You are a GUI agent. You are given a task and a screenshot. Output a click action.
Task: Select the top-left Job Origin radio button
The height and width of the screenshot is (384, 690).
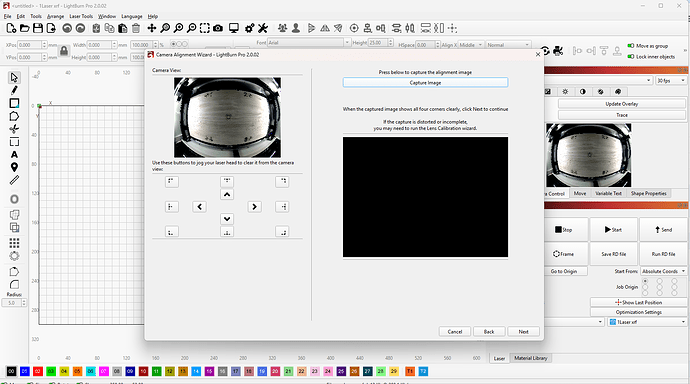point(645,281)
